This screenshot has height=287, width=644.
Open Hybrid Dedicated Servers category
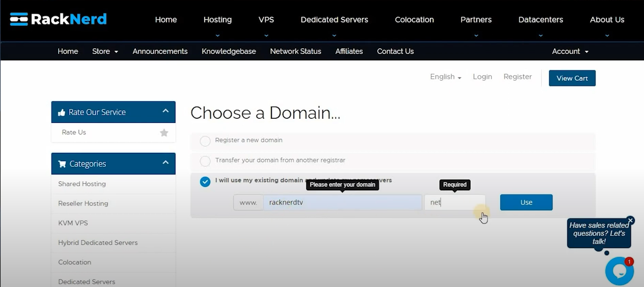coord(98,242)
